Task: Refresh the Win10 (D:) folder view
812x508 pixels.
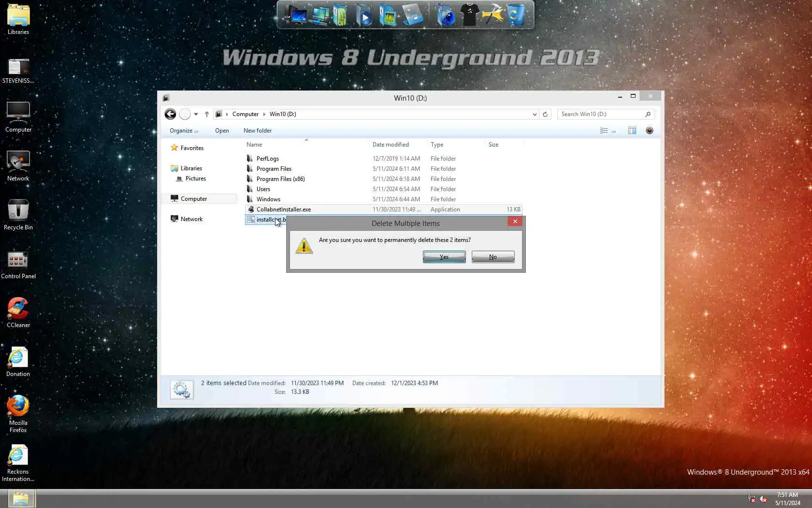Action: tap(545, 114)
